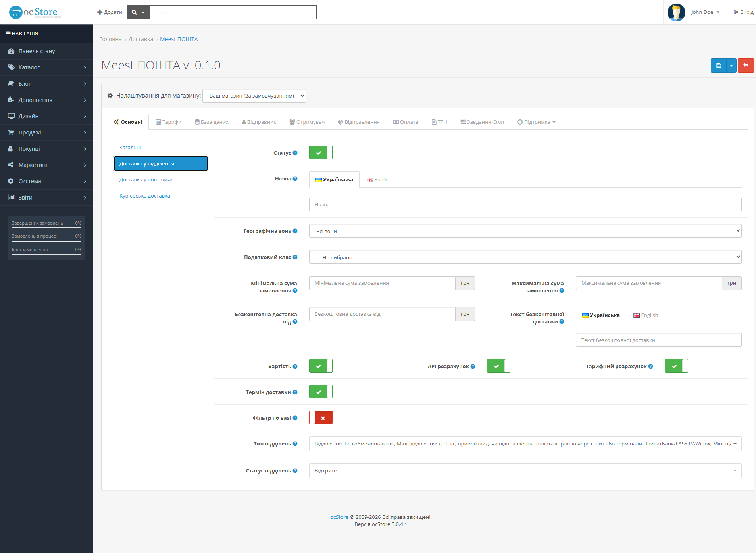Click the ocStore logo
The width and height of the screenshot is (756, 553).
[35, 12]
